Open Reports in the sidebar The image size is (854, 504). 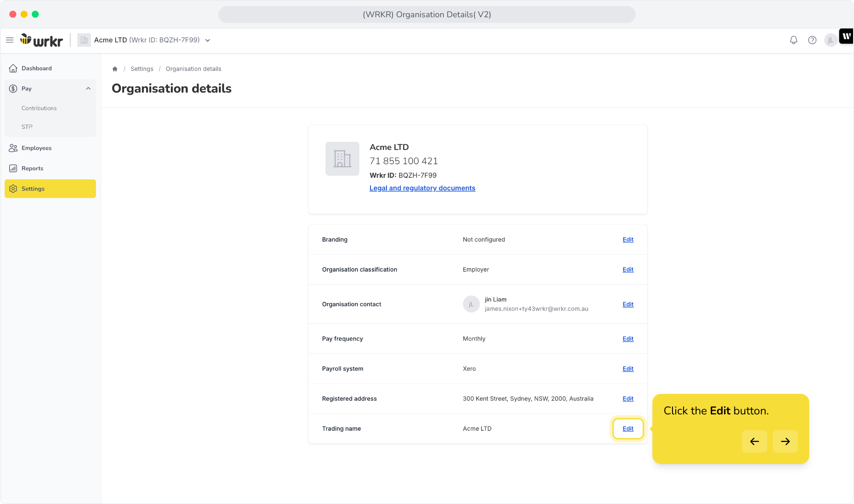(x=50, y=168)
